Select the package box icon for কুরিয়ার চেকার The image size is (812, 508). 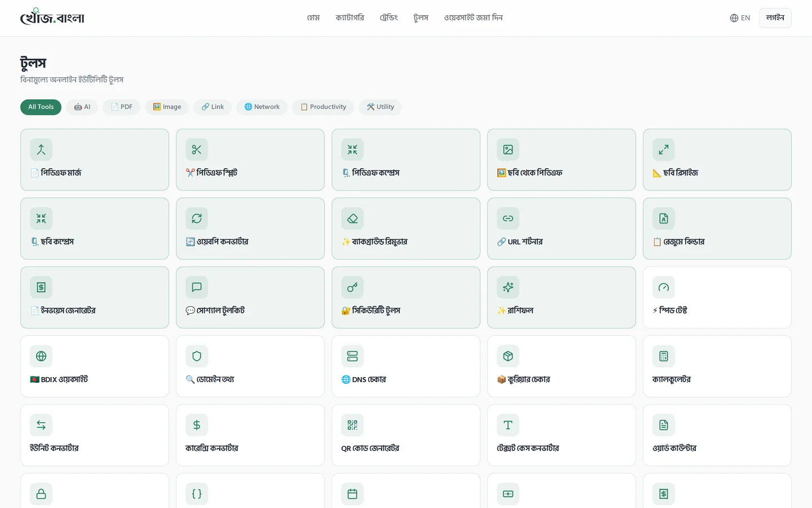coord(508,356)
